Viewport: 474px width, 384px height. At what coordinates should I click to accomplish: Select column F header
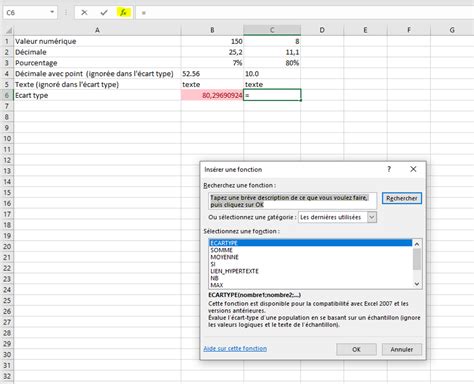pos(409,30)
